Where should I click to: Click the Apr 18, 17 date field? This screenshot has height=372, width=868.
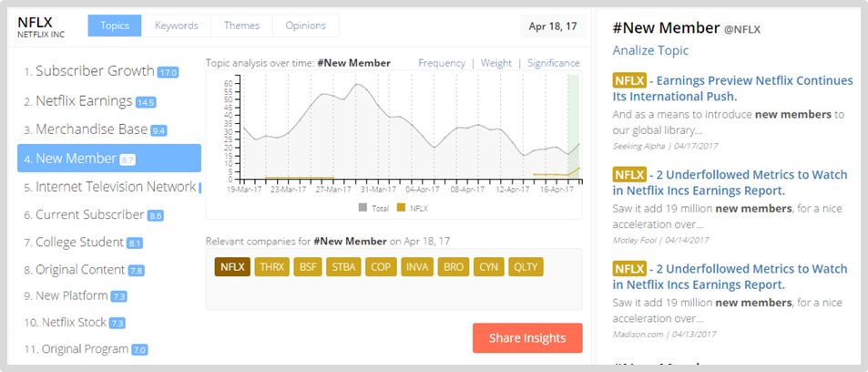(553, 26)
